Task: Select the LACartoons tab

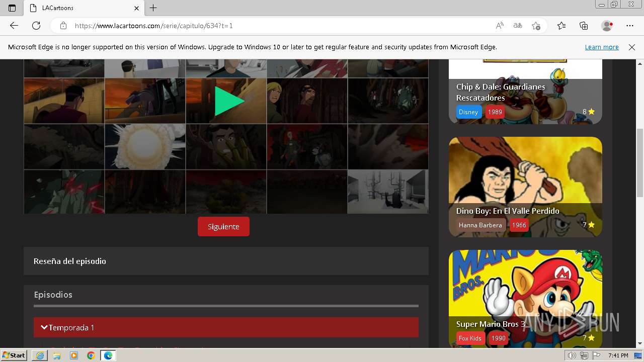Action: 84,8
